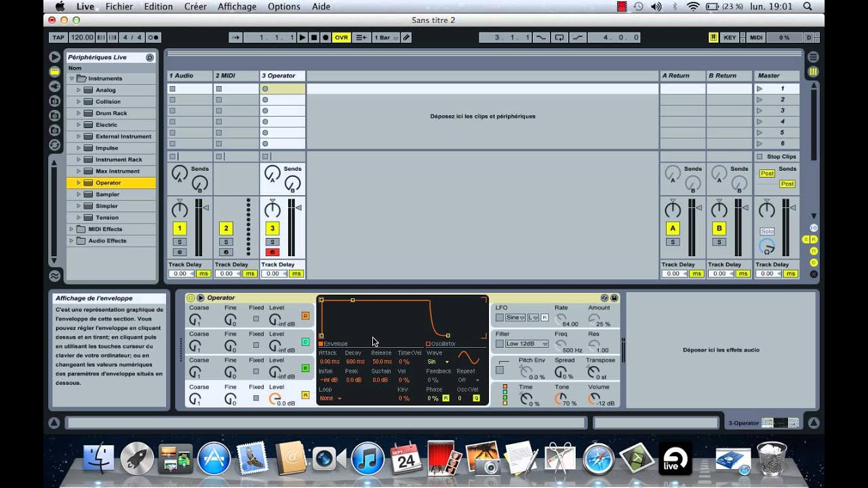Select the 3 Operator track header

(282, 75)
